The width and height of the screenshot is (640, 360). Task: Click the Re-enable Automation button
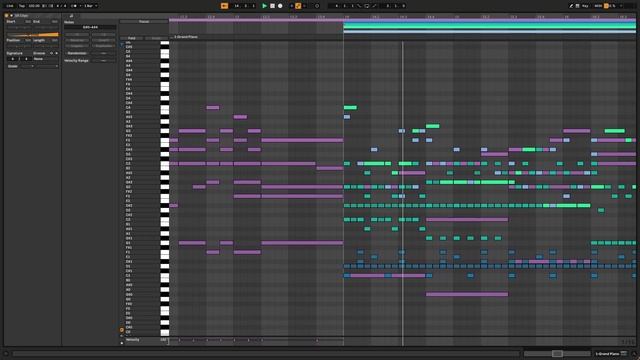tap(305, 6)
